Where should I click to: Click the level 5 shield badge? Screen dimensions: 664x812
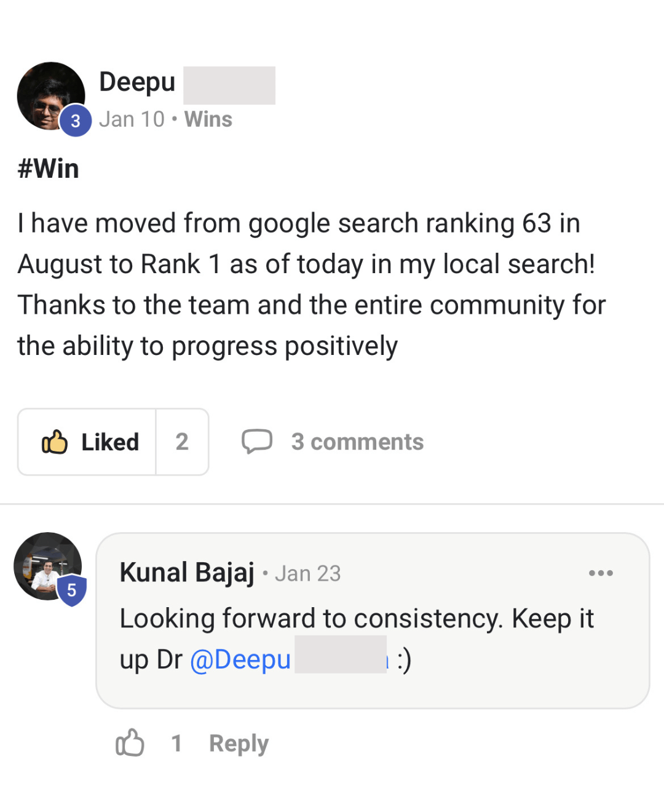(x=72, y=591)
